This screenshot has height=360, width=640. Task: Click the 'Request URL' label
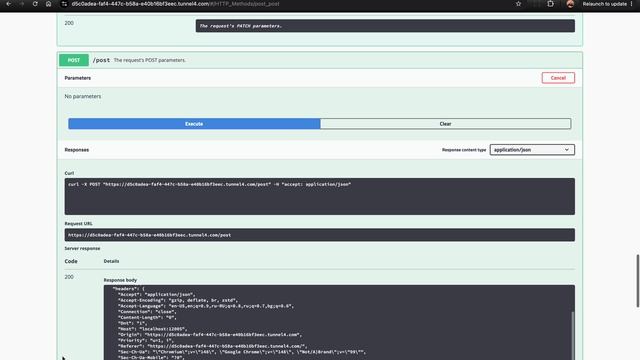coord(78,224)
